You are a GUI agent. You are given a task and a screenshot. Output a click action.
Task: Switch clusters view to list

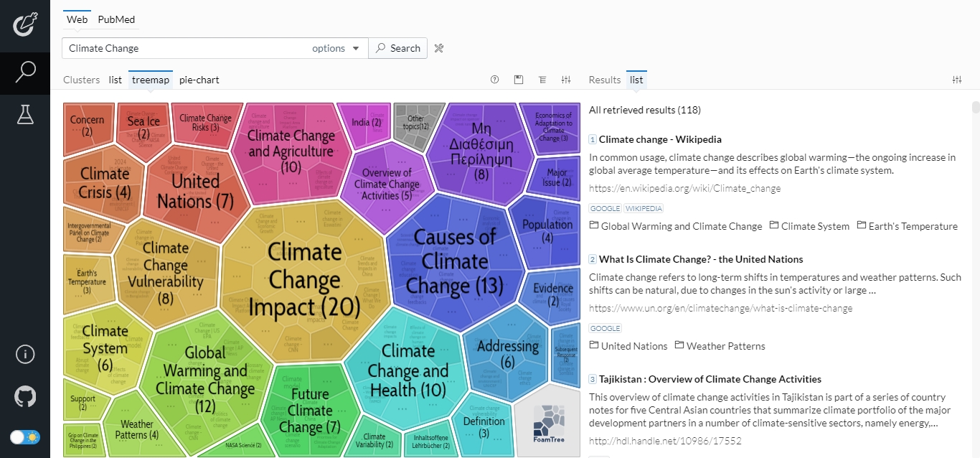click(x=116, y=80)
